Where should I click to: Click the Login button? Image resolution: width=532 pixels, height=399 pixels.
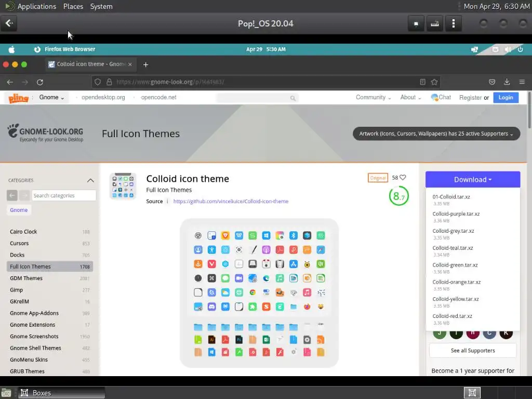coord(506,97)
